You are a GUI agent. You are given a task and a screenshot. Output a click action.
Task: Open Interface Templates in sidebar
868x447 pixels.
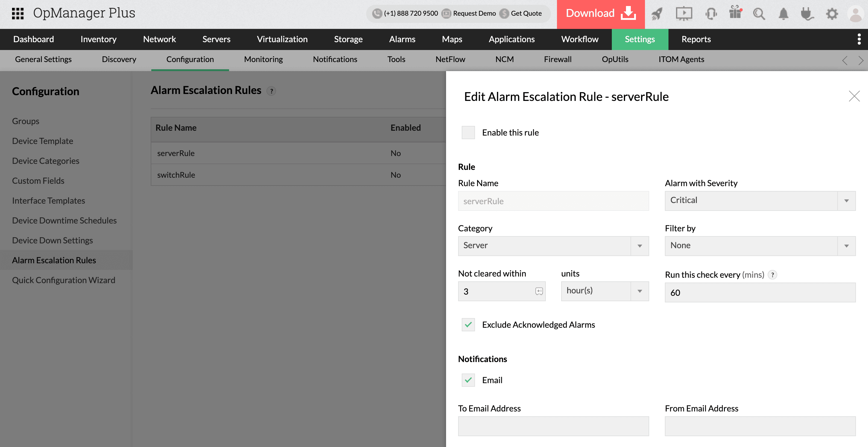[49, 201]
